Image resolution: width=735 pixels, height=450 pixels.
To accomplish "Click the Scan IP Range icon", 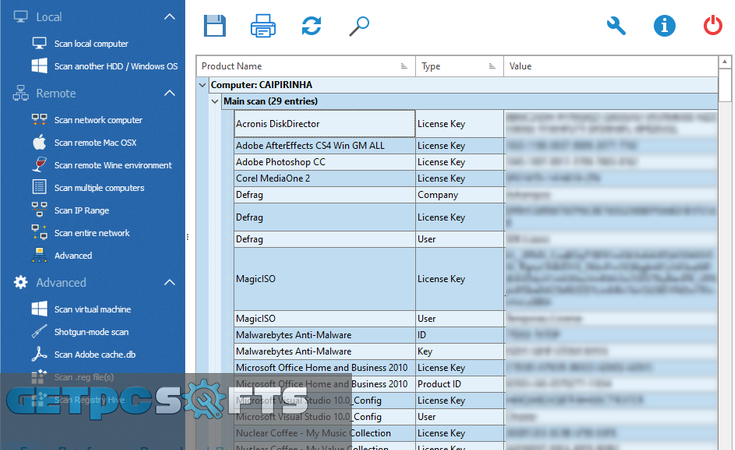I will (x=39, y=210).
